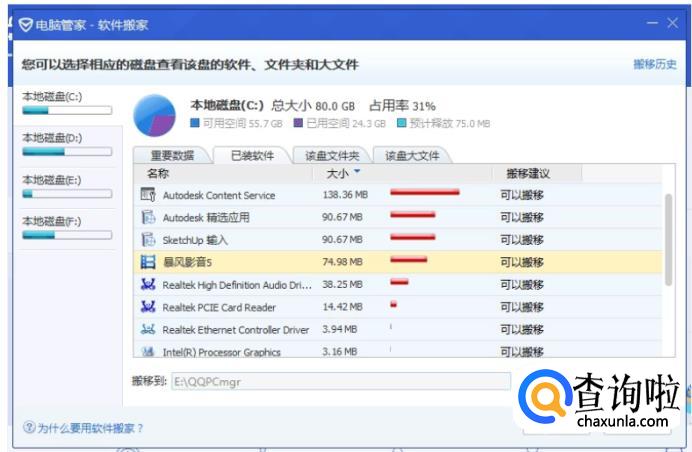Select the SketchUp 输入 row text
This screenshot has width=692, height=452.
point(195,240)
